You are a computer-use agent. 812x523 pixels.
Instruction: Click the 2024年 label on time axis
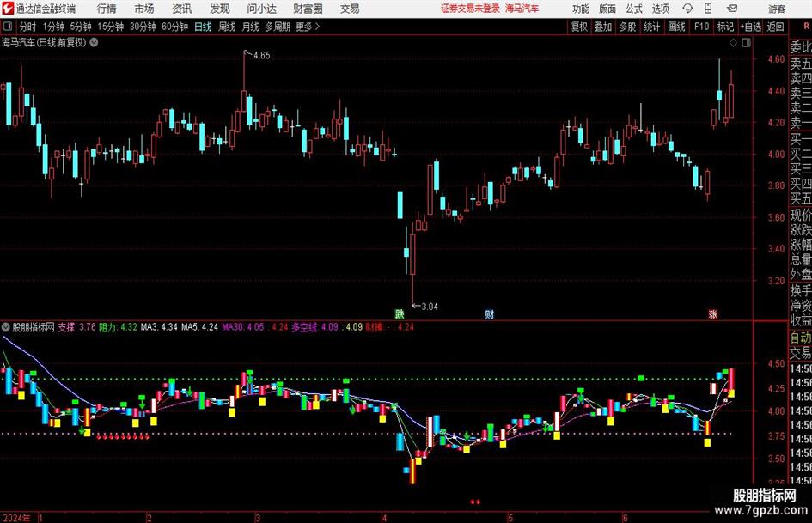pyautogui.click(x=16, y=518)
